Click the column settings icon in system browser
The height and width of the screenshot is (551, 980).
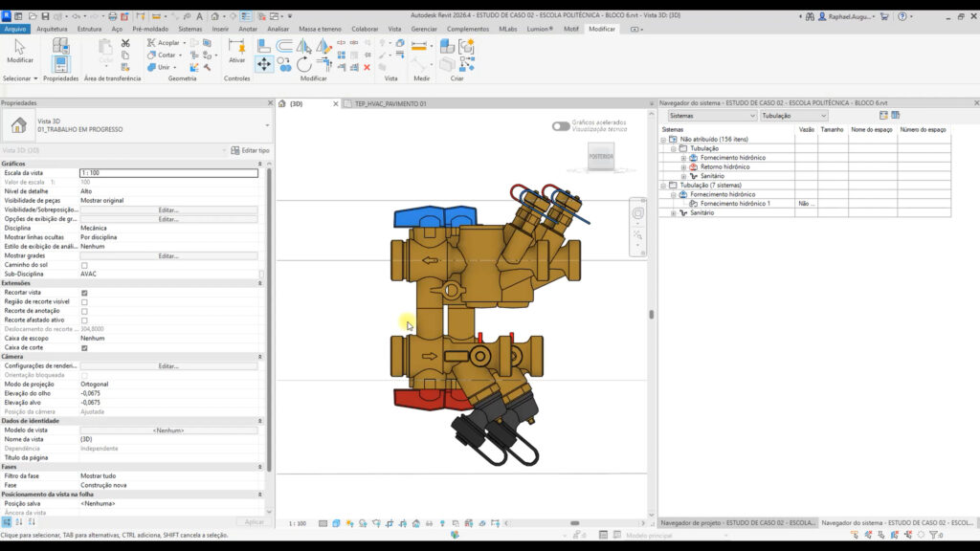[x=896, y=115]
